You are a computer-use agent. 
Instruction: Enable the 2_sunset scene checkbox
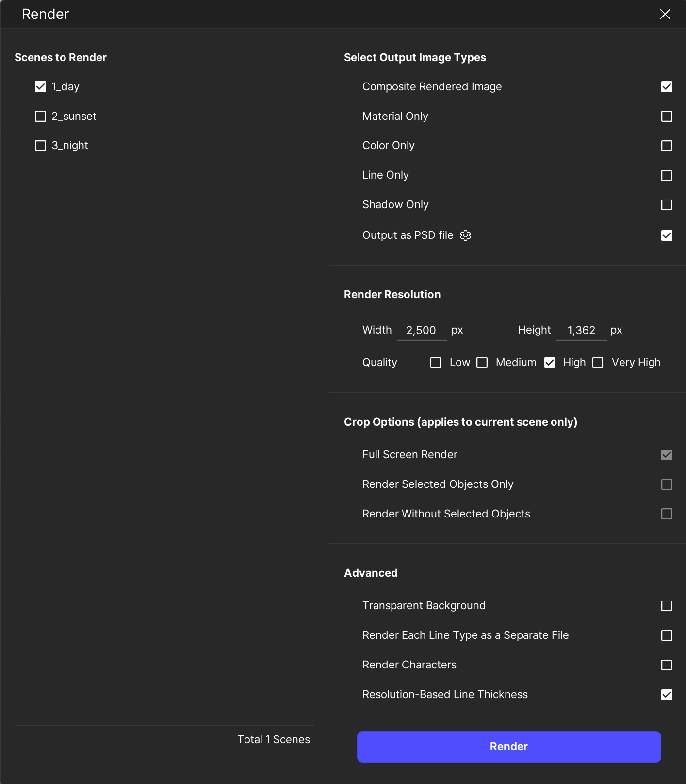(41, 117)
